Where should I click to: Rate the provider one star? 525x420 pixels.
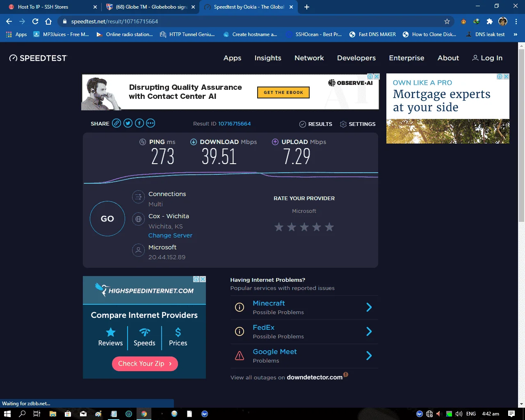(x=279, y=227)
